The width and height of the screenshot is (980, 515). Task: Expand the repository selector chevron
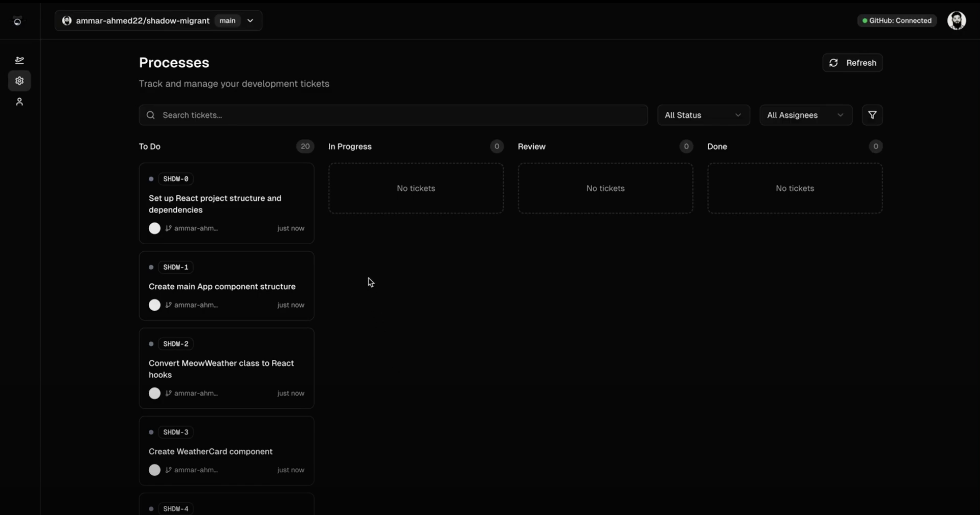click(250, 21)
